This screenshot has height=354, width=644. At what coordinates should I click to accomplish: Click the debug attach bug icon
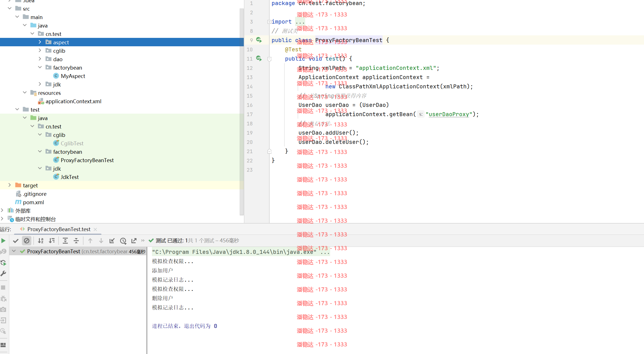(3, 298)
